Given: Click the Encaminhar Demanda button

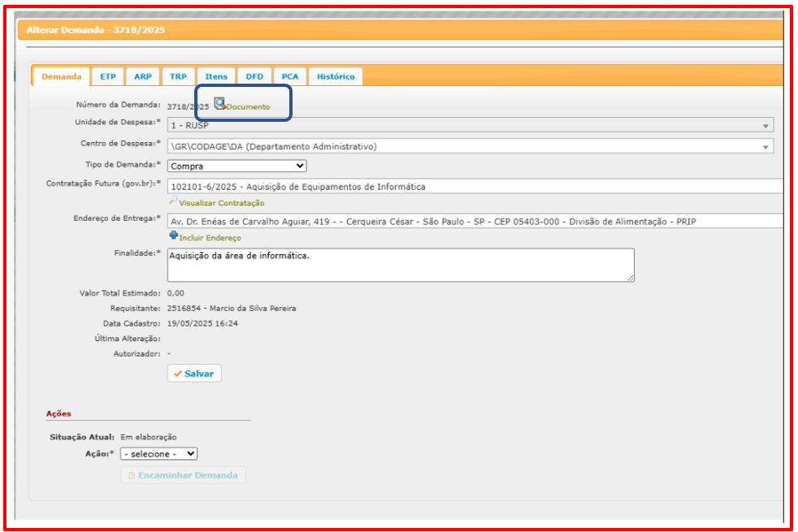Looking at the screenshot, I should [183, 475].
